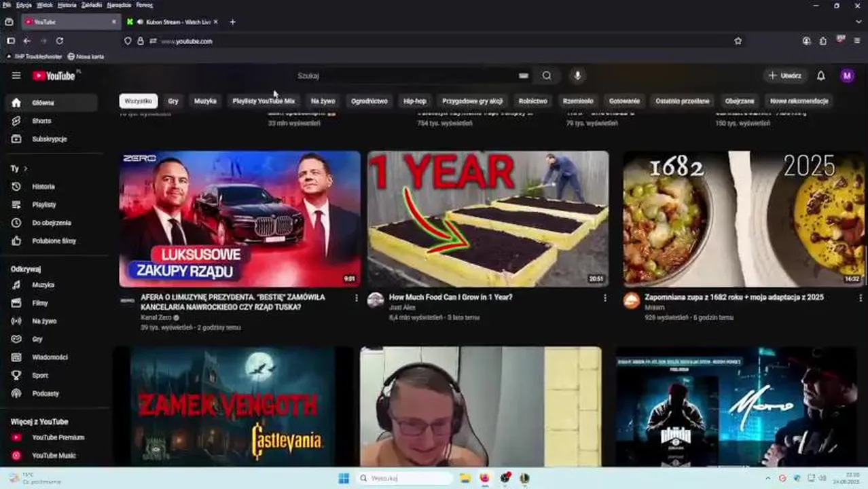Open Windows Start menu

click(344, 477)
